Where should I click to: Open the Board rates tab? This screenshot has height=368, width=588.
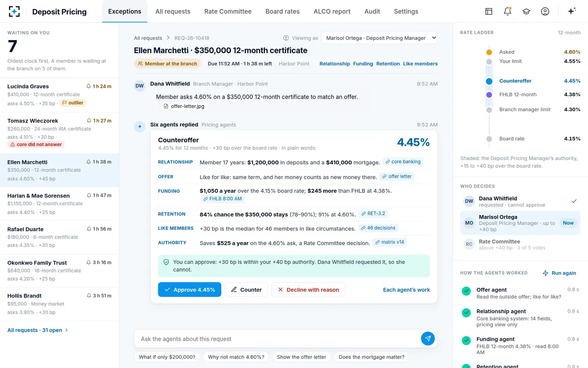tap(283, 11)
